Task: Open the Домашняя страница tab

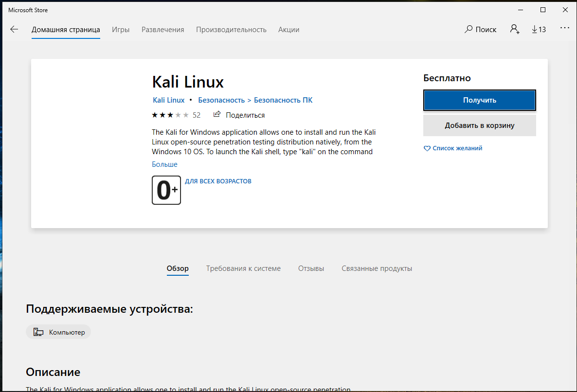Action: tap(66, 29)
